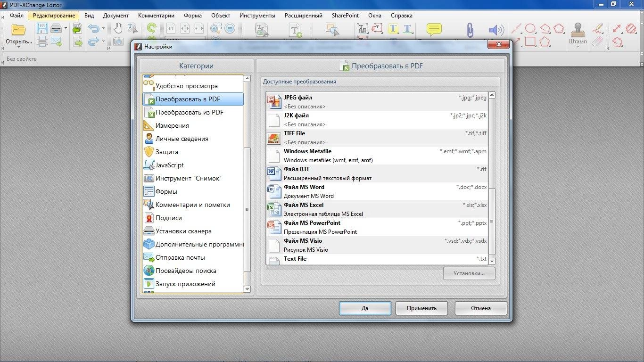Click conversions list scroll-up arrow
The height and width of the screenshot is (362, 644).
coord(492,95)
